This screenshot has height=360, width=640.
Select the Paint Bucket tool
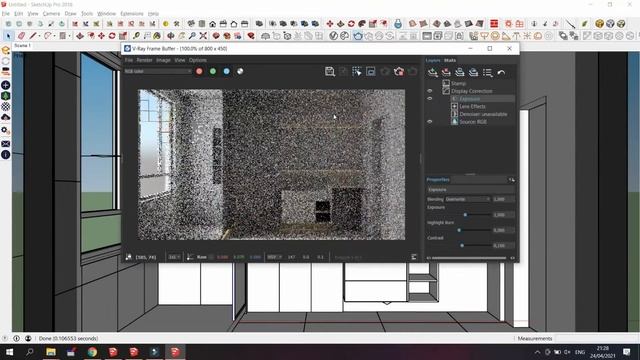pyautogui.click(x=157, y=36)
